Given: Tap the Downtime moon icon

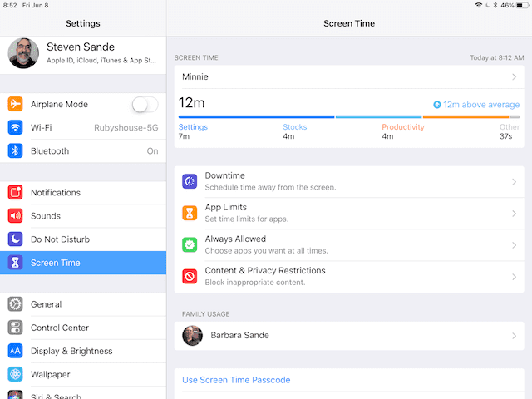Looking at the screenshot, I should click(x=190, y=181).
